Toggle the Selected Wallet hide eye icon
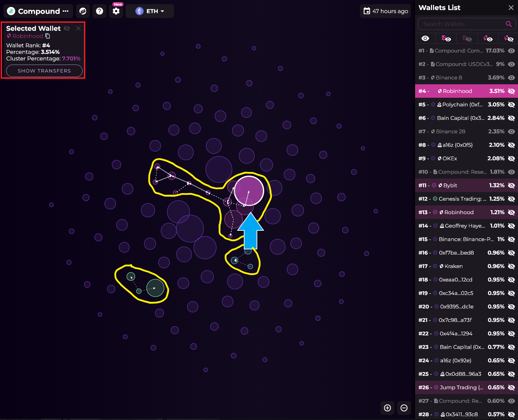The height and width of the screenshot is (420, 518). click(67, 28)
